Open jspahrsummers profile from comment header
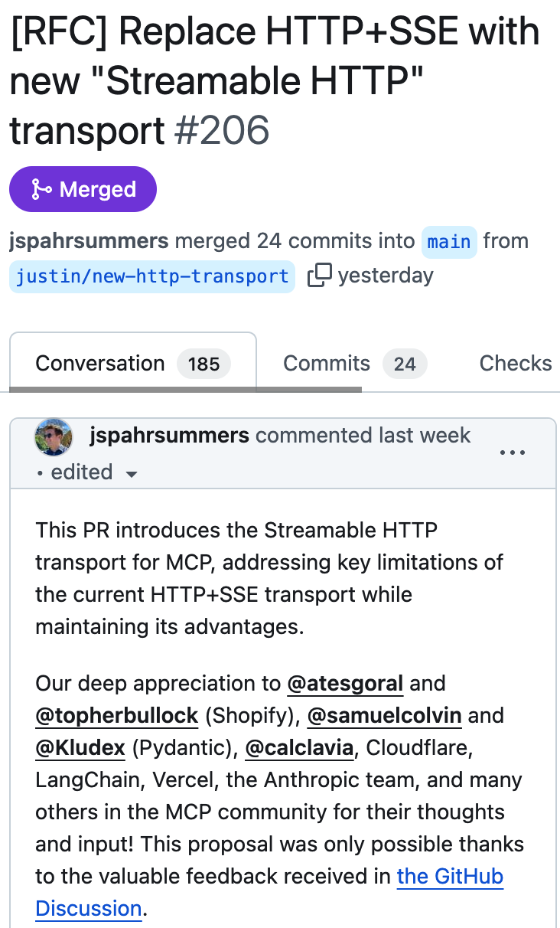This screenshot has width=560, height=928. (169, 436)
